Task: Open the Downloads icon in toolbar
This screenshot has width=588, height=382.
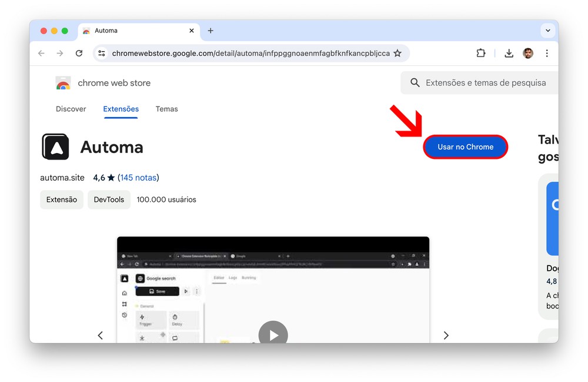Action: 509,53
